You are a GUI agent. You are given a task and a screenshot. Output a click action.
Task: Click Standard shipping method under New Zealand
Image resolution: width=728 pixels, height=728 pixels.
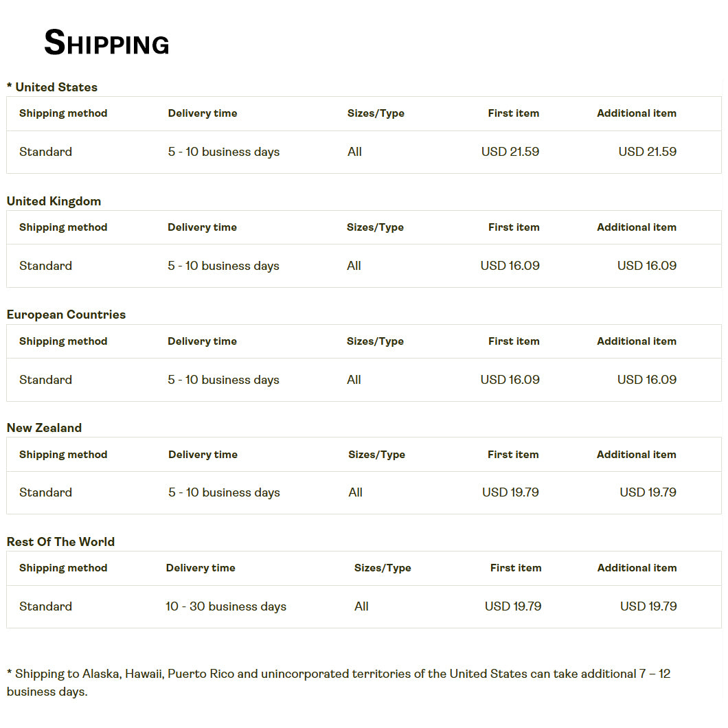(45, 492)
